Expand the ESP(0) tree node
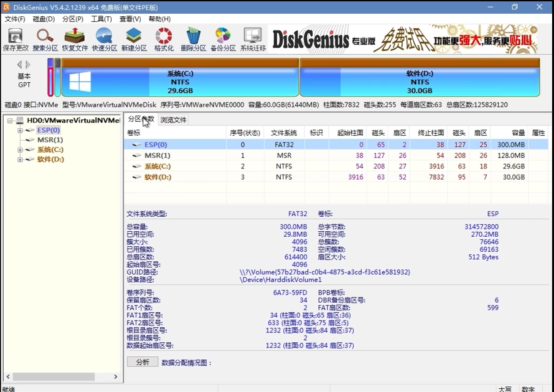Screen dimensions: 554x392 [x=20, y=131]
